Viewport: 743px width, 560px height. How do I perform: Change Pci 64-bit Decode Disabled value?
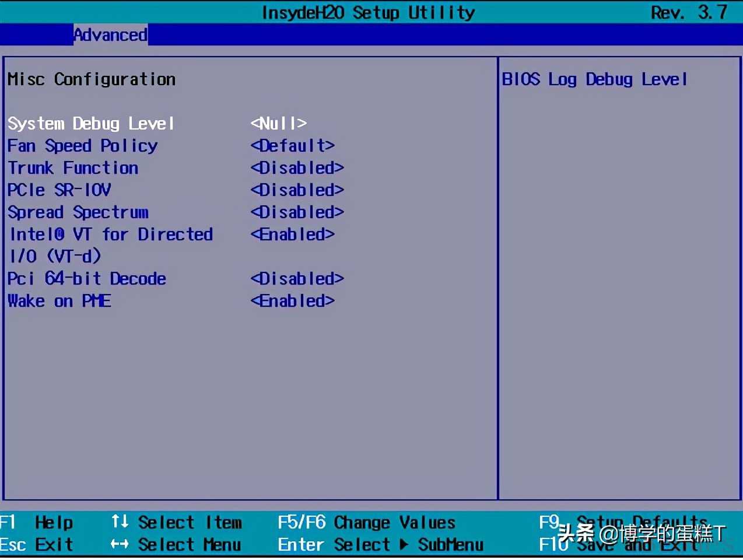tap(297, 279)
